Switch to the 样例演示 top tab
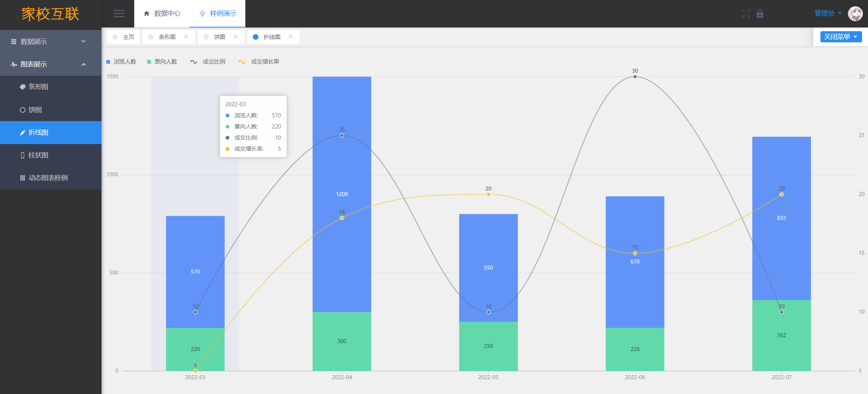This screenshot has width=868, height=394. pos(217,14)
